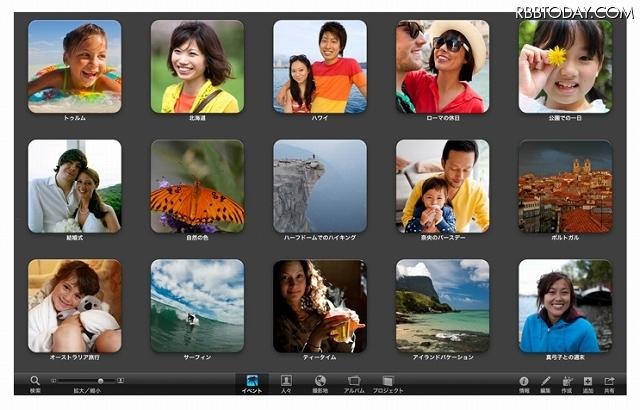The image size is (640, 410).
Task: Open the 情報 info icon
Action: pyautogui.click(x=524, y=380)
